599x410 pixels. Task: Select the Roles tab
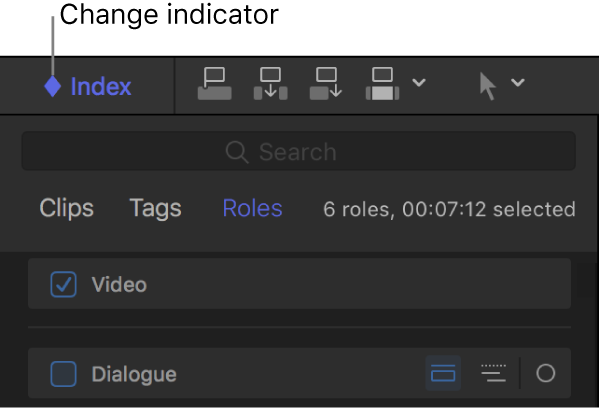coord(253,208)
